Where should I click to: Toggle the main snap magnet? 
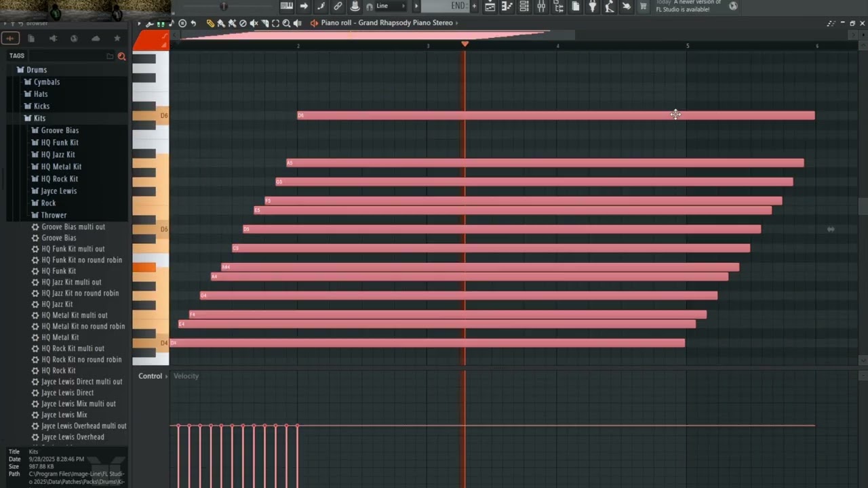coord(370,7)
